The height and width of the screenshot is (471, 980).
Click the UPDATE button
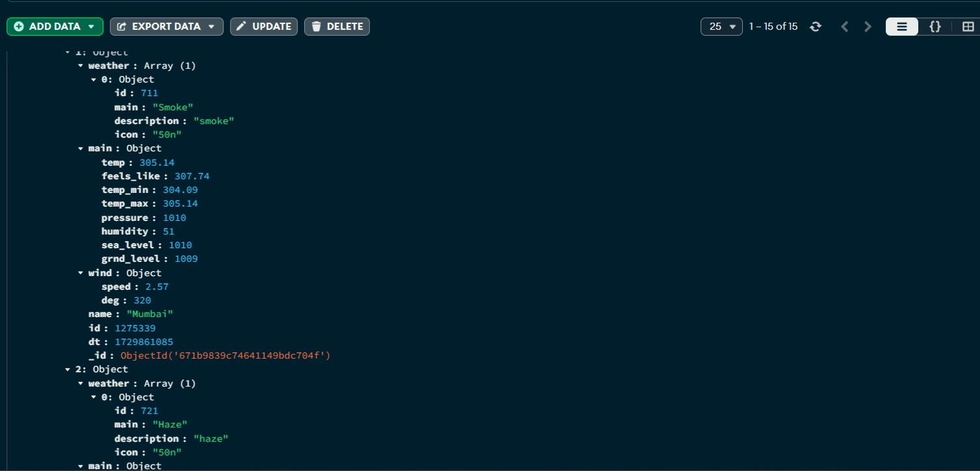click(x=264, y=27)
